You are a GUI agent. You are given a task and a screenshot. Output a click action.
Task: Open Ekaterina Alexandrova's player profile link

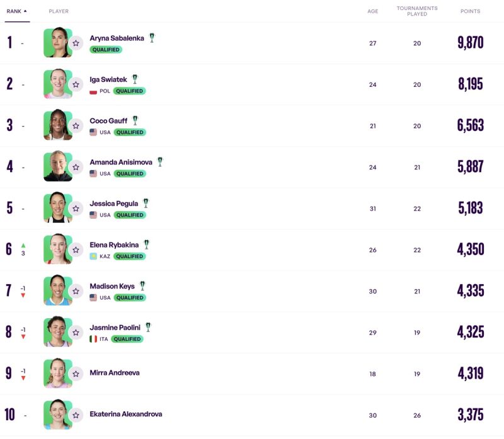pyautogui.click(x=126, y=414)
